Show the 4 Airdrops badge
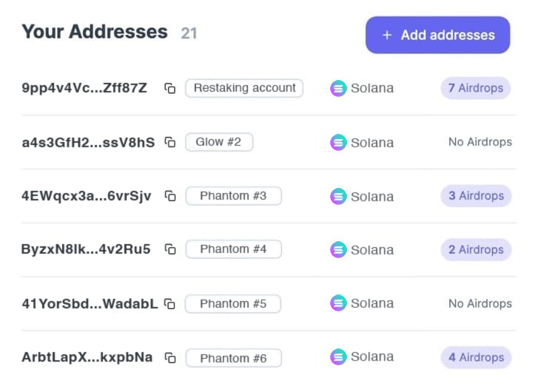Viewport: 538px width, 392px height. (475, 358)
